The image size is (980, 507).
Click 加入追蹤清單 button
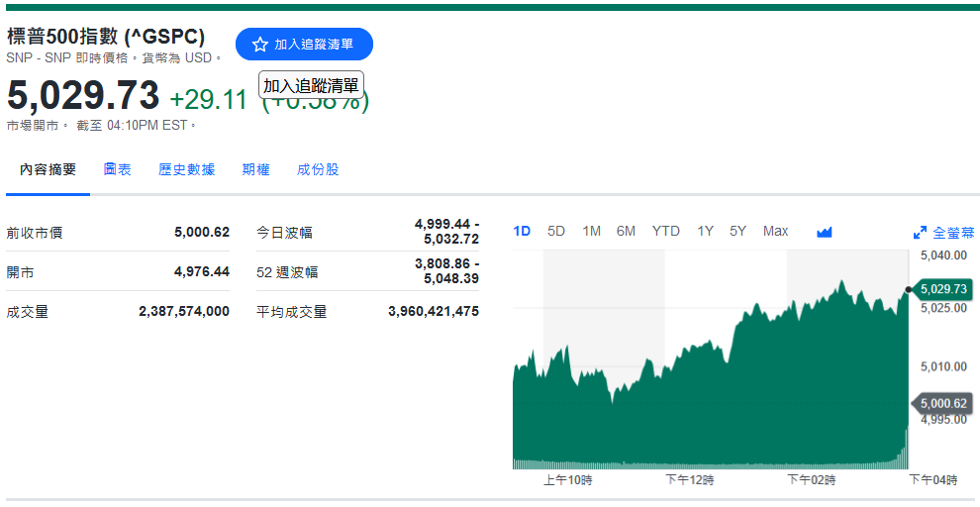304,45
